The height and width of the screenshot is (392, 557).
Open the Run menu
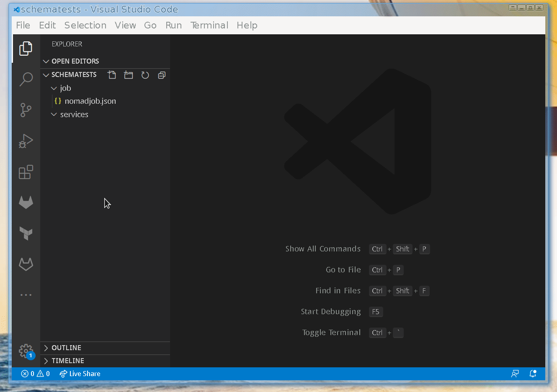click(x=173, y=25)
